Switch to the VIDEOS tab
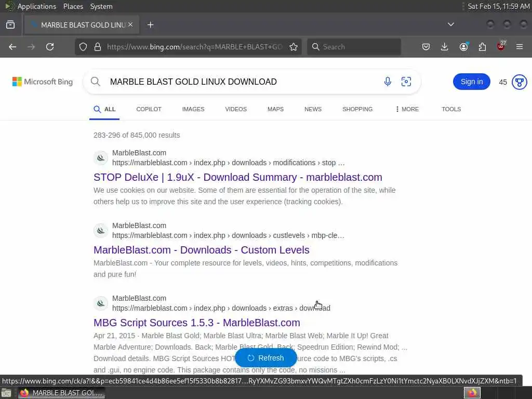 click(x=236, y=109)
